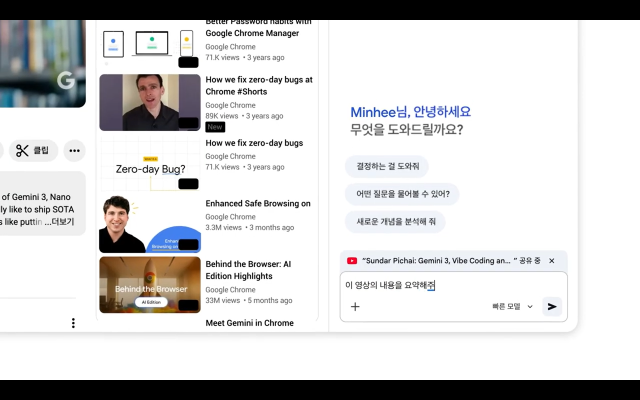Open the vertical three-dot menu at the bottom left
Image resolution: width=640 pixels, height=400 pixels.
click(x=73, y=323)
